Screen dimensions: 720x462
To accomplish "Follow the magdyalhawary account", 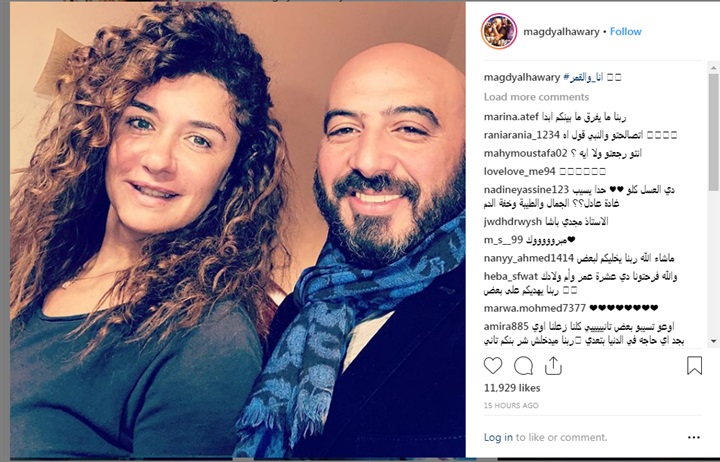I will coord(625,31).
